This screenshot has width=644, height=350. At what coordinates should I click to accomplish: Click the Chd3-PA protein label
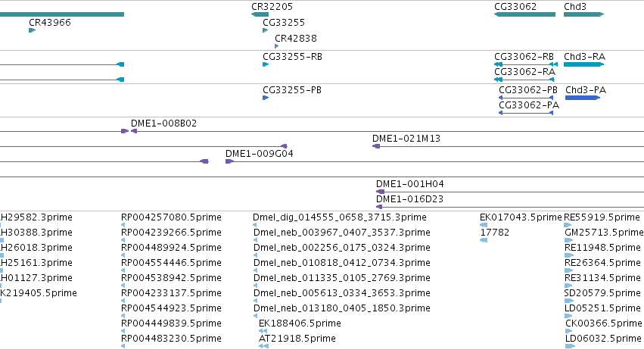tap(586, 90)
